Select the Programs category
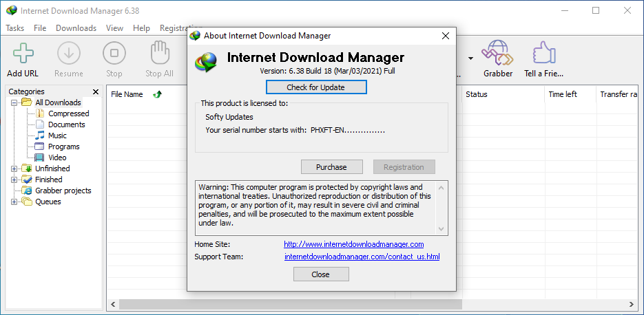Image resolution: width=644 pixels, height=315 pixels. coord(63,146)
